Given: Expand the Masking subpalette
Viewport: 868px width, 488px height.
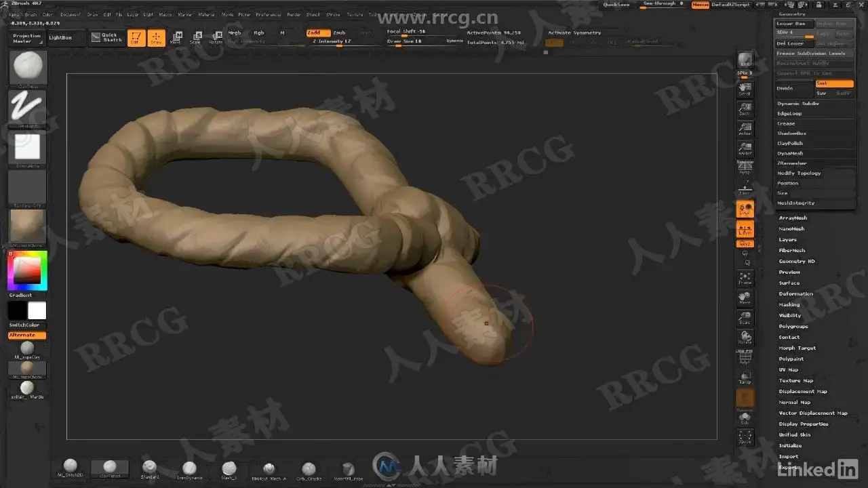Looking at the screenshot, I should 789,304.
